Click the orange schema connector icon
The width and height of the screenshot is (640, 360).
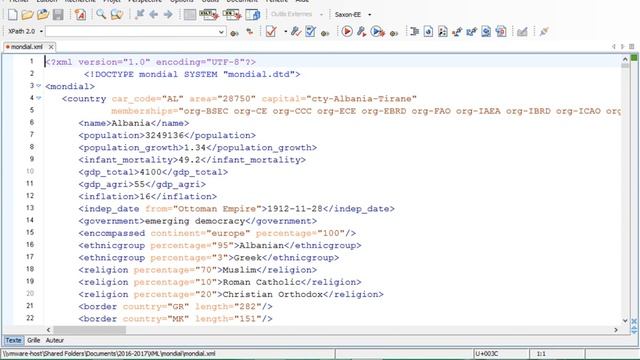pos(457,31)
